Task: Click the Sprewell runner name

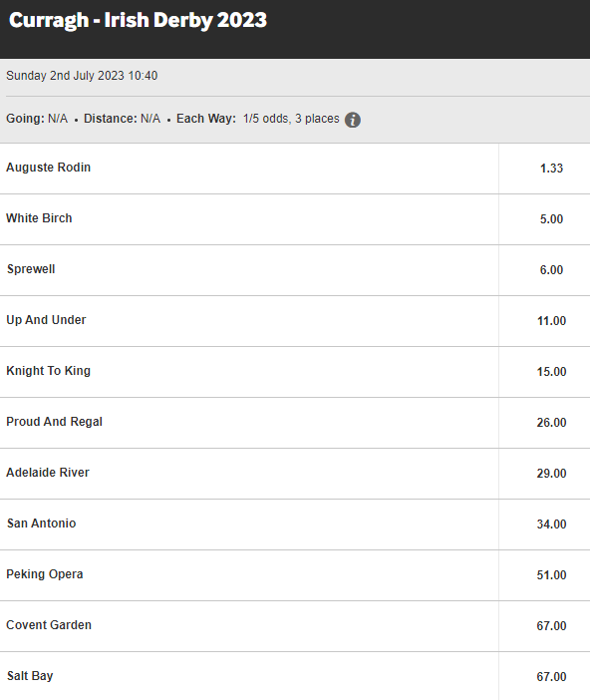Action: 31,269
